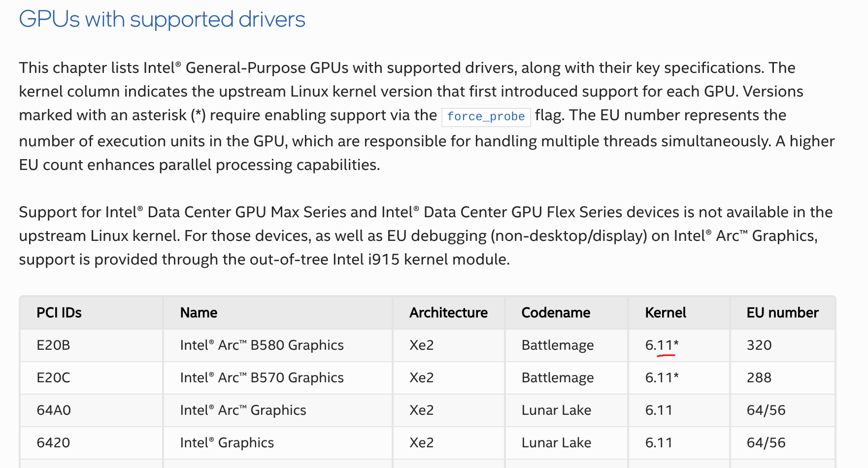Click the underlined 6.11* kernel value
868x468 pixels.
click(662, 345)
